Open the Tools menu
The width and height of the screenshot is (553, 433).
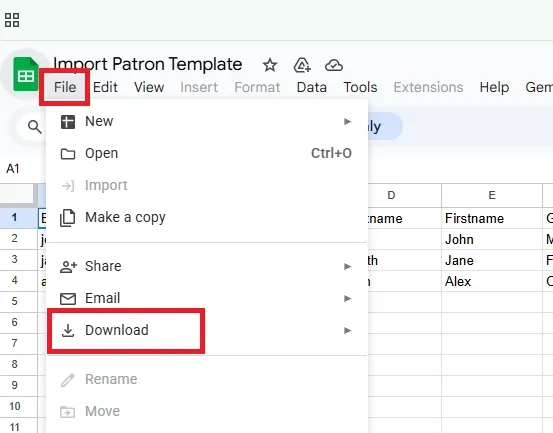click(x=360, y=87)
